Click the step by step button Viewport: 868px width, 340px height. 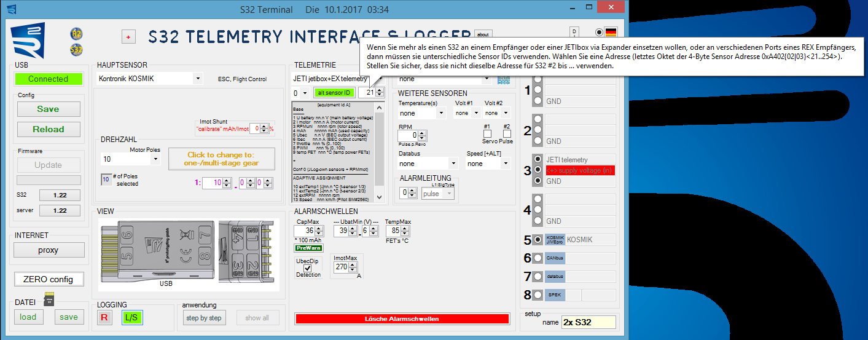coord(205,318)
